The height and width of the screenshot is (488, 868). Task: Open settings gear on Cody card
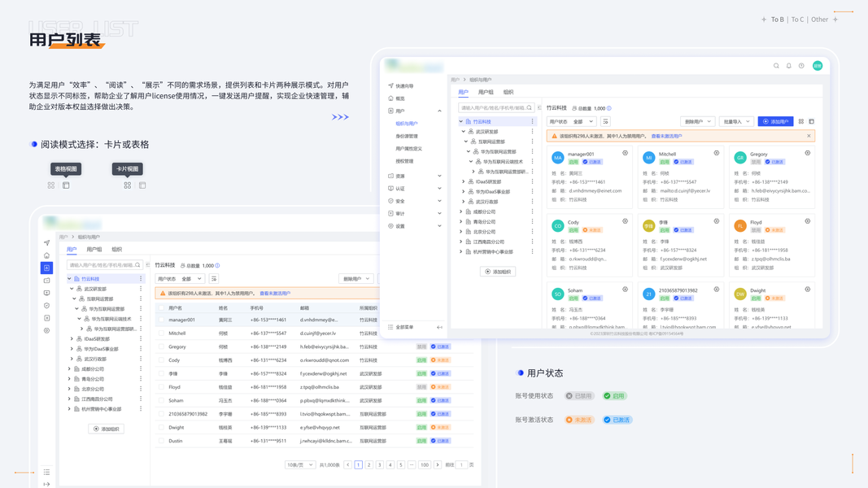point(625,221)
